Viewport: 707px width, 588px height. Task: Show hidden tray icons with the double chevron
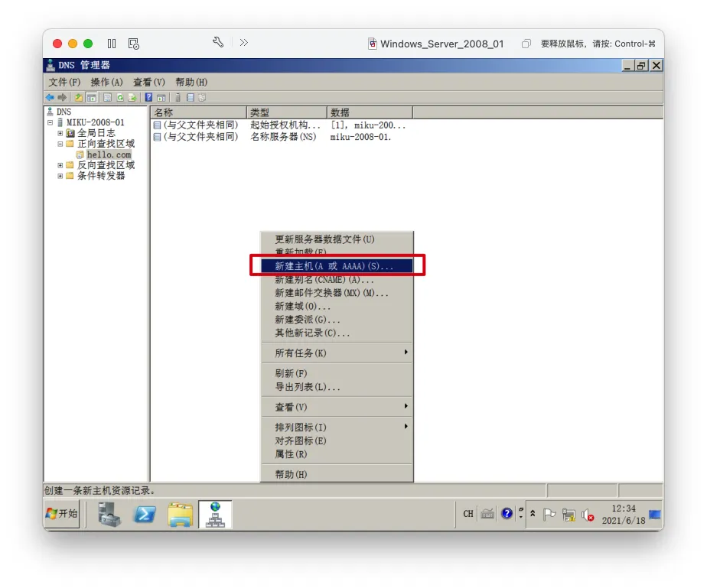(x=533, y=513)
